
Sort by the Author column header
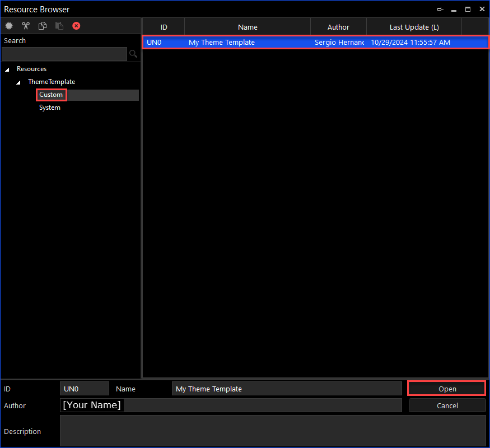pyautogui.click(x=338, y=27)
